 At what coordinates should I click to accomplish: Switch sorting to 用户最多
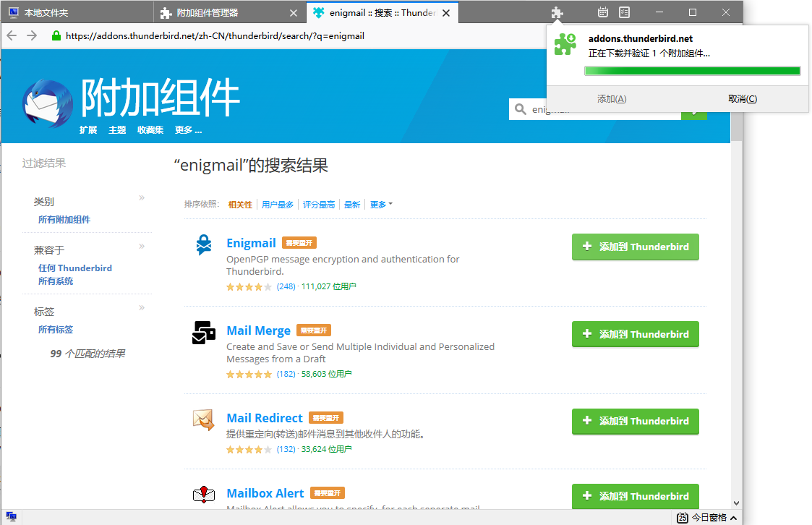tap(278, 204)
